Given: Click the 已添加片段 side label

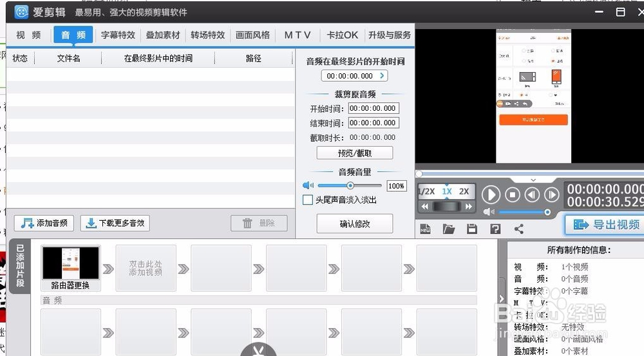Looking at the screenshot, I should click(x=20, y=266).
